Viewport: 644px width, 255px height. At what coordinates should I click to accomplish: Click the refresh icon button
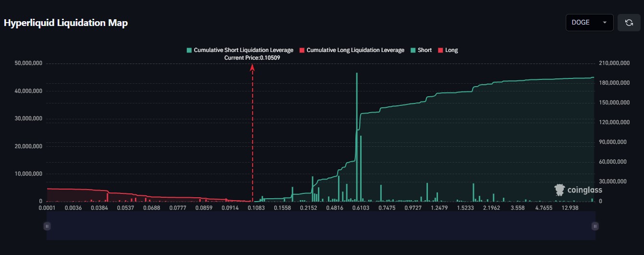629,23
